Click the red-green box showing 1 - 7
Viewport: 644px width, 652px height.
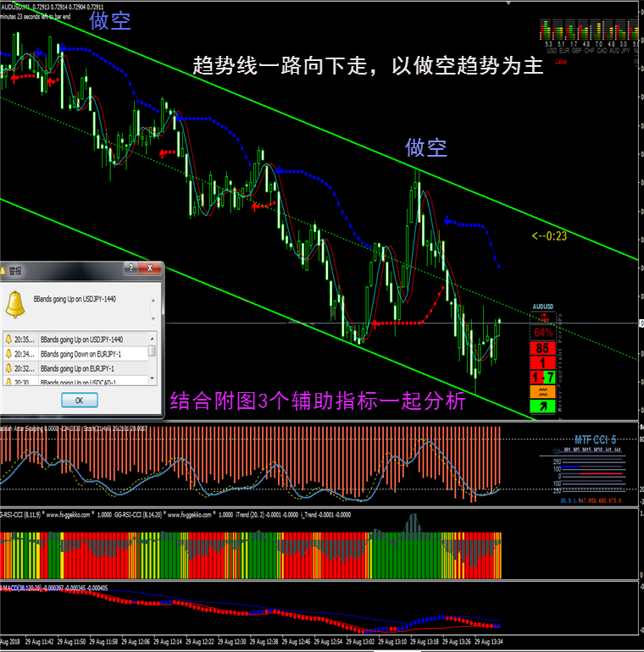coord(542,377)
